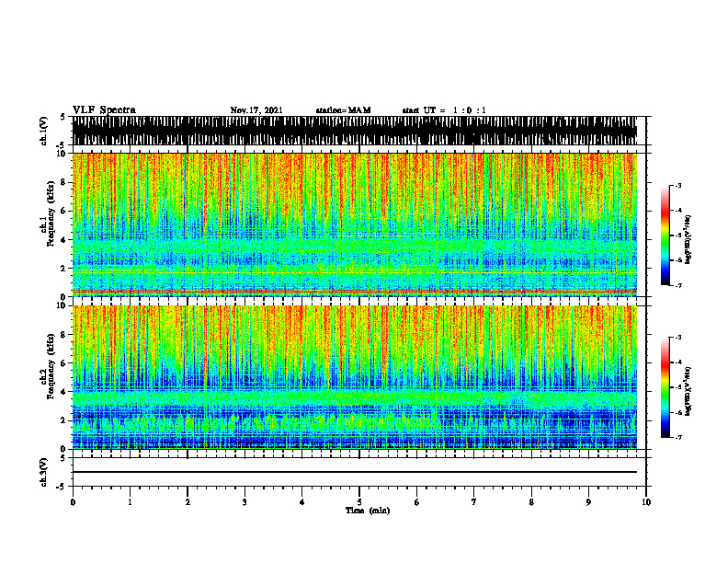728x563 pixels.
Task: Click time axis tick label '7'
Action: coord(474,502)
